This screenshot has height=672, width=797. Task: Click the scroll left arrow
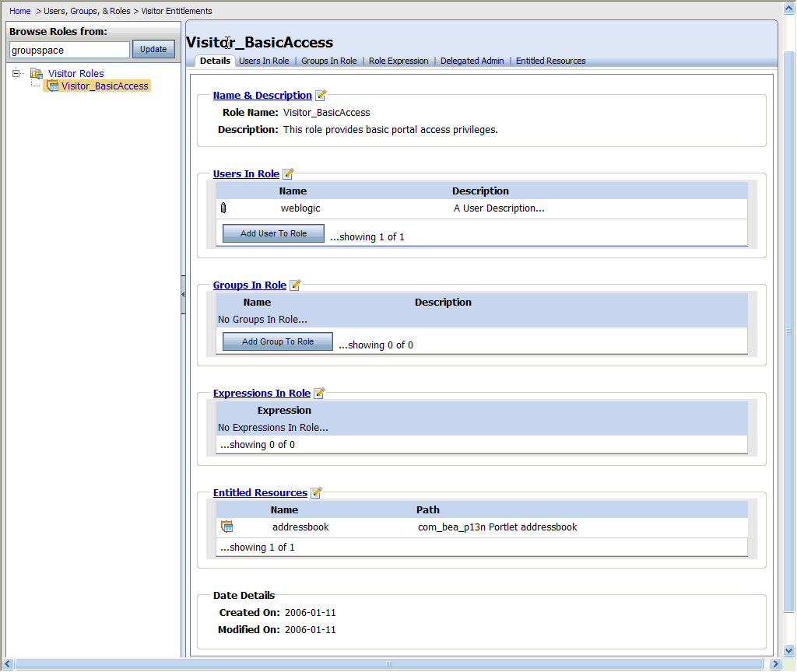click(x=8, y=664)
